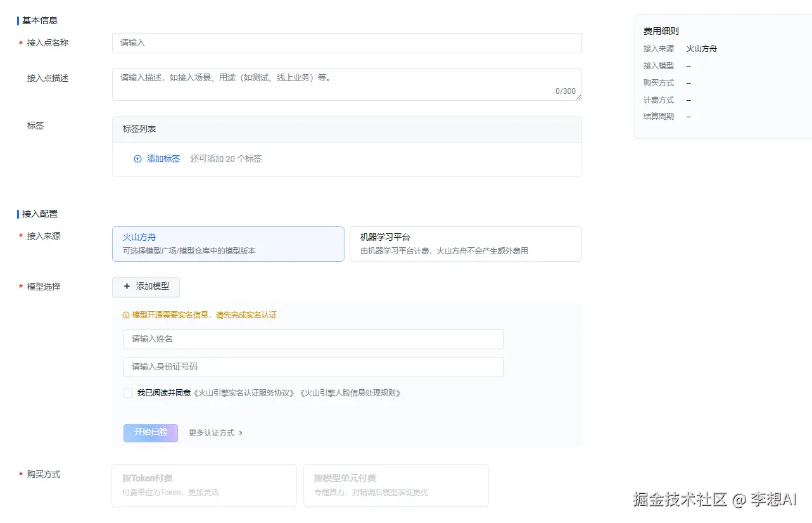Click the 0/300 character counter
The width and height of the screenshot is (812, 523).
pos(566,91)
